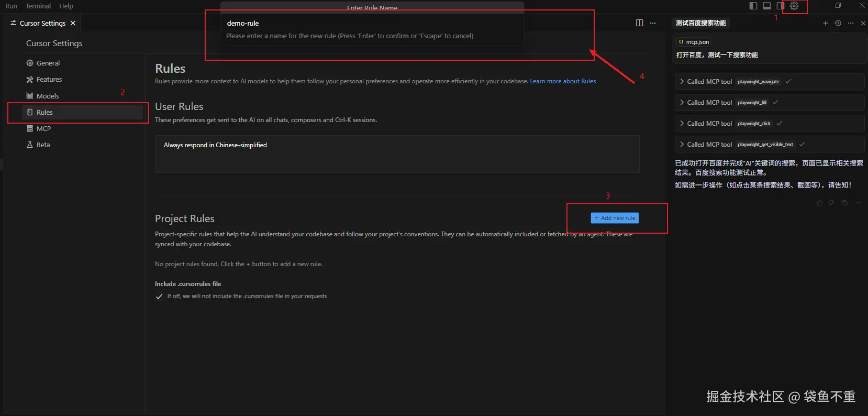Open the Help menu
Image resolution: width=868 pixels, height=416 pixels.
pyautogui.click(x=66, y=6)
